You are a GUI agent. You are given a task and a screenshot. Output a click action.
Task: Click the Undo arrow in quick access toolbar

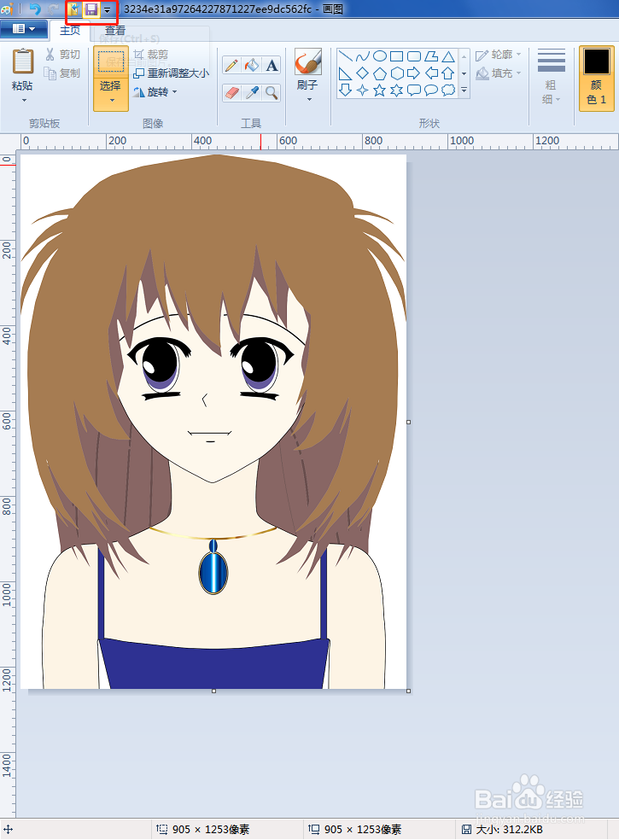click(x=35, y=9)
